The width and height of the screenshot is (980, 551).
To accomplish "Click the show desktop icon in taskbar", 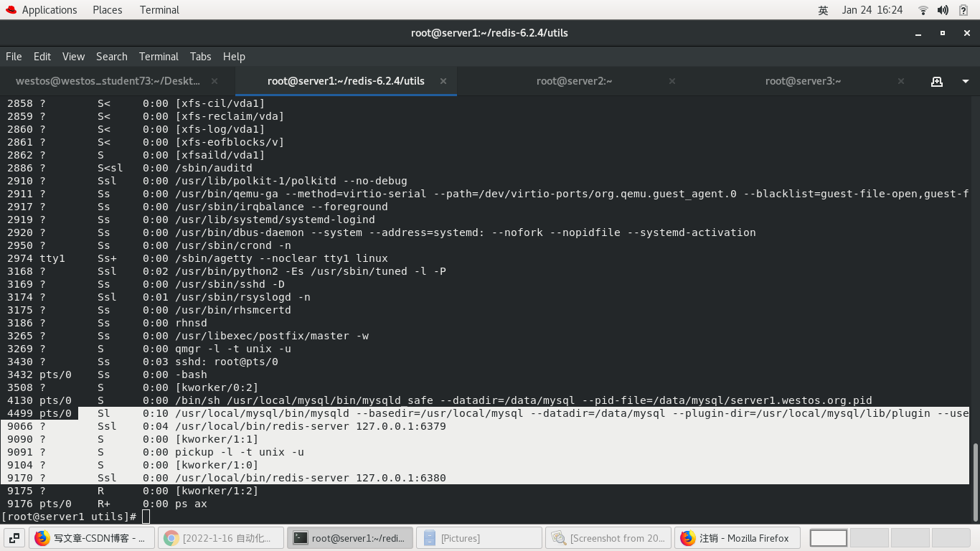I will [x=14, y=538].
